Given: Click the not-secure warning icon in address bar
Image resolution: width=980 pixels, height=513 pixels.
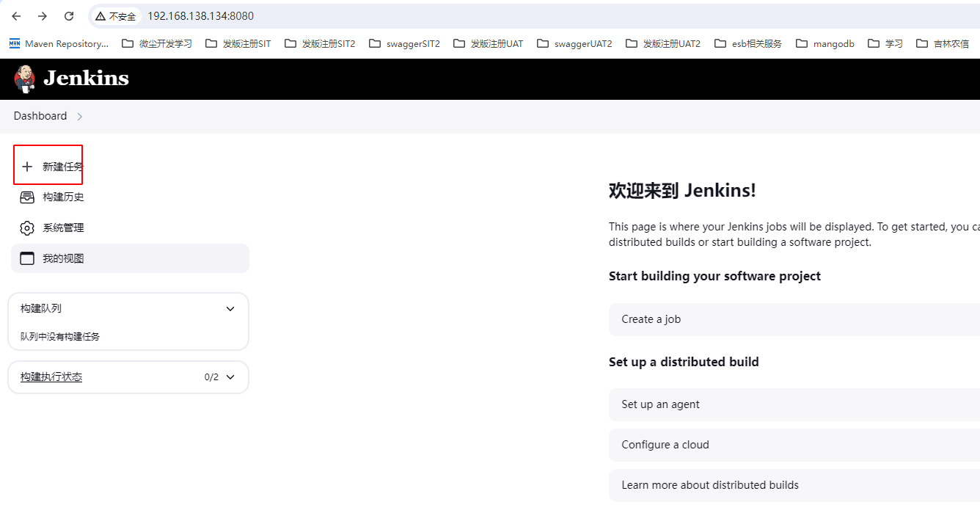Looking at the screenshot, I should click(100, 16).
